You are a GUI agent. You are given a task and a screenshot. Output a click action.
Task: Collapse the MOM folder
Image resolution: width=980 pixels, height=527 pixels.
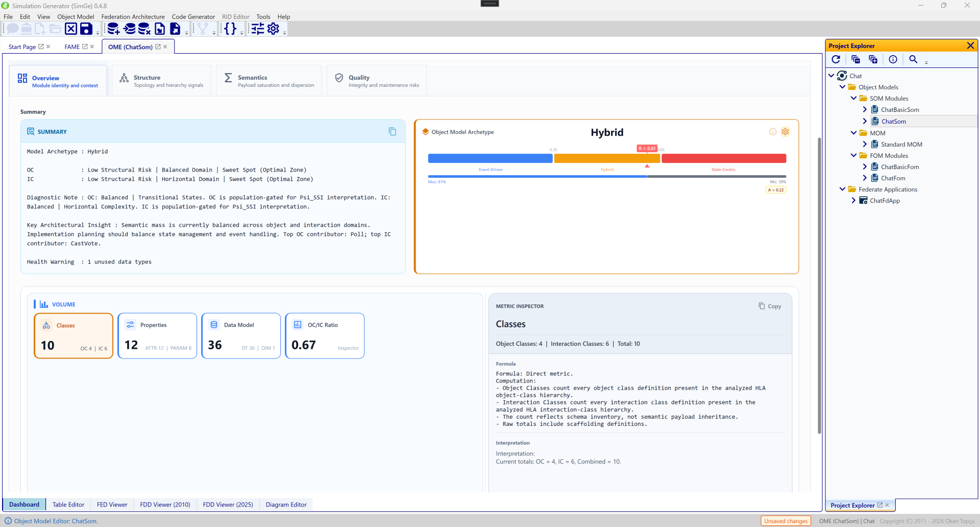[853, 133]
